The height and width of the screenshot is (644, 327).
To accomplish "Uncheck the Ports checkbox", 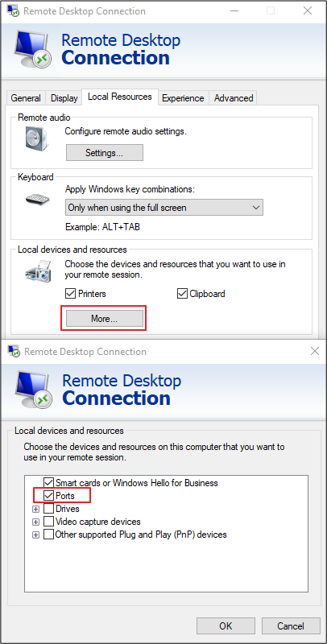I will [48, 495].
